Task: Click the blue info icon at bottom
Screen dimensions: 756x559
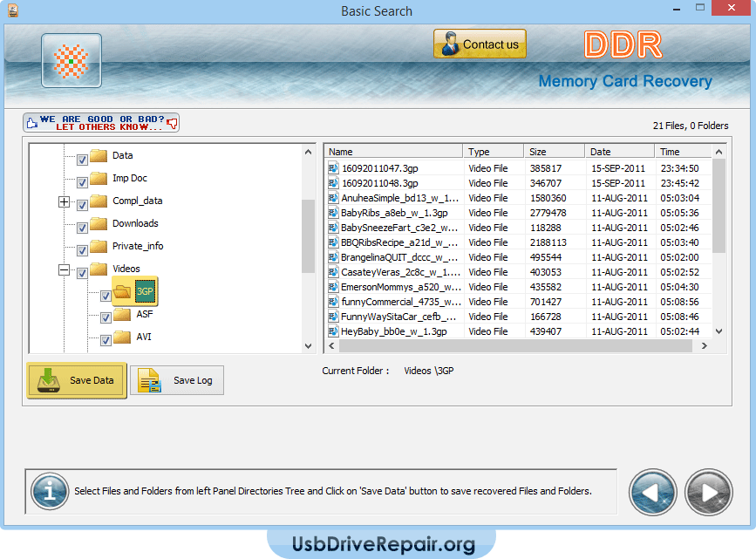Action: tap(50, 491)
